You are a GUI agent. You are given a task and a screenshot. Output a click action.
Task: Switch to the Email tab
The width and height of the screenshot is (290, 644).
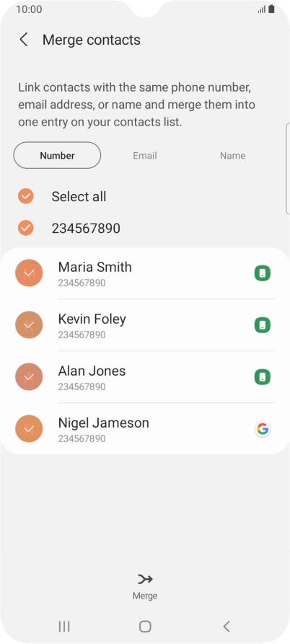point(144,156)
